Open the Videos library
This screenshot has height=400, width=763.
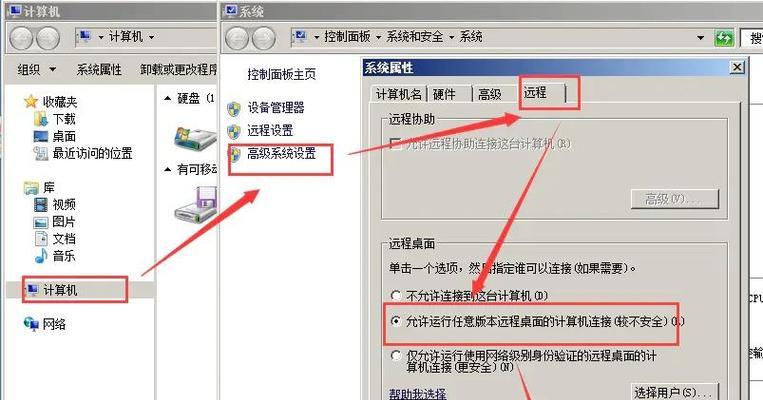pos(64,204)
